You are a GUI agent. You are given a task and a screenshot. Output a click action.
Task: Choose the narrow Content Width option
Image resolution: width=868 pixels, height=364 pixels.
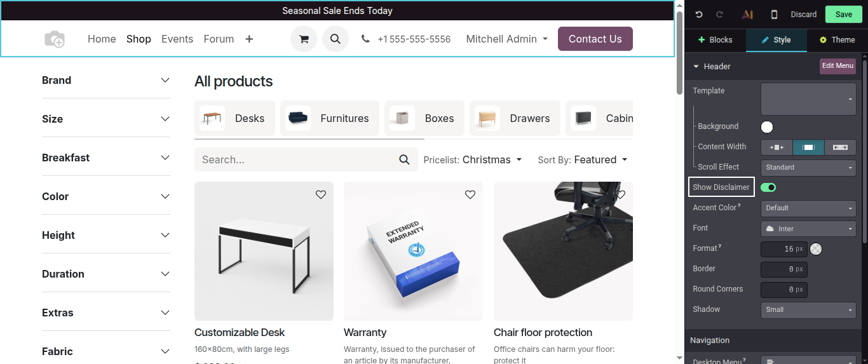[x=776, y=147]
